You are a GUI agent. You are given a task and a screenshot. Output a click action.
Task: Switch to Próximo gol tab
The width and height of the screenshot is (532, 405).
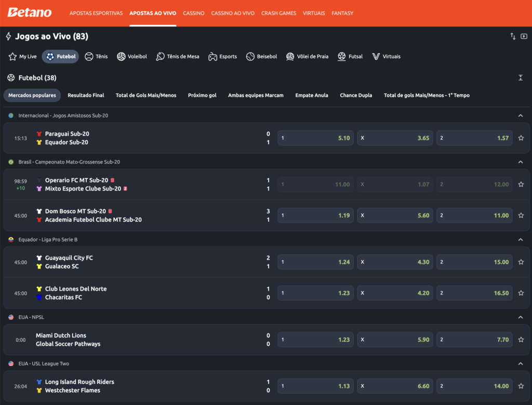pos(202,96)
